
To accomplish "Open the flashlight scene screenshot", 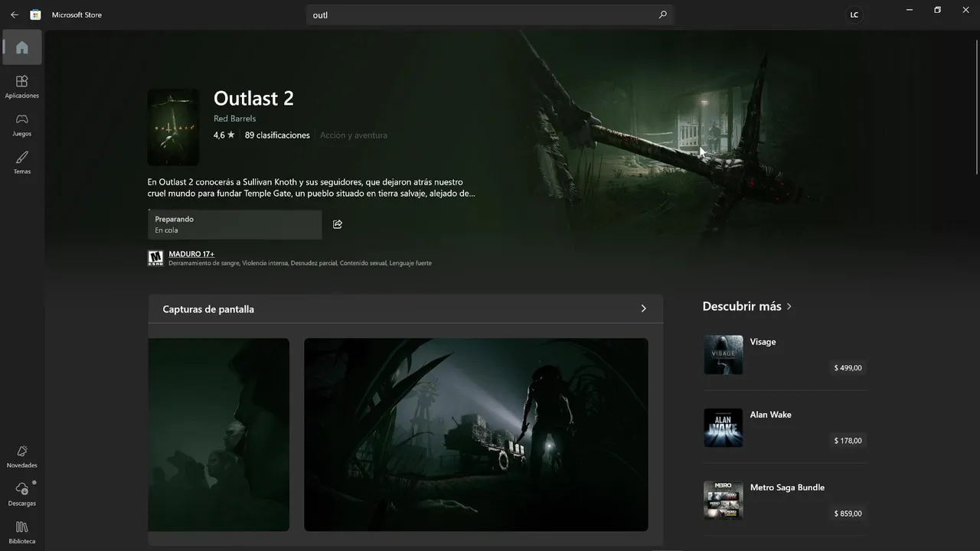I will (x=476, y=435).
